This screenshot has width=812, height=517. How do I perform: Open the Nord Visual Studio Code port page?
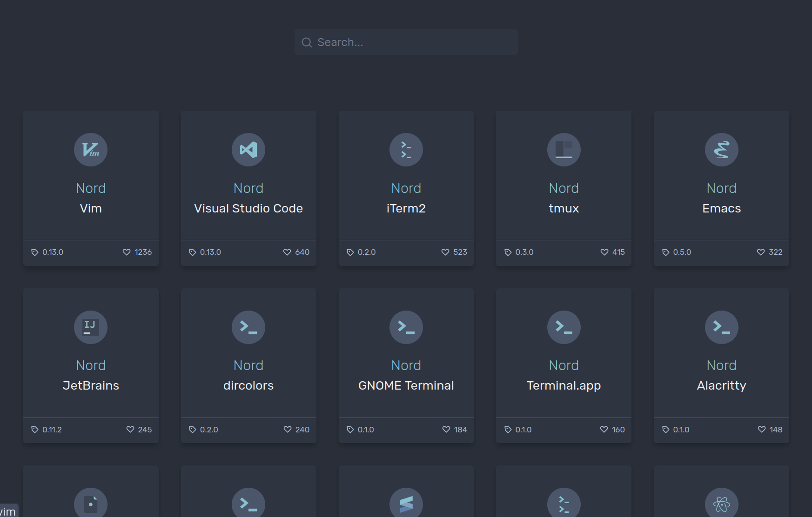248,208
